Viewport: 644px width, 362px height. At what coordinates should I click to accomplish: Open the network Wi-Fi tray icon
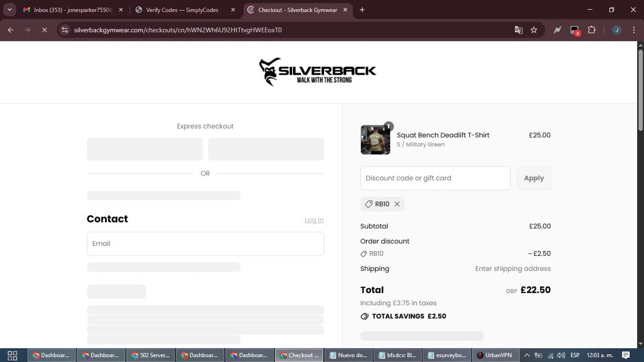click(550, 356)
